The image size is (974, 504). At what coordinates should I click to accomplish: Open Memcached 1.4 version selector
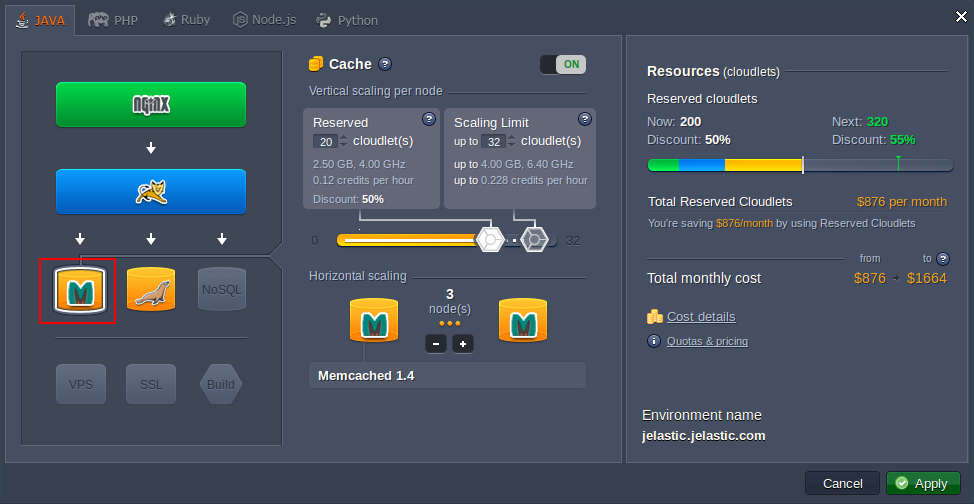447,375
